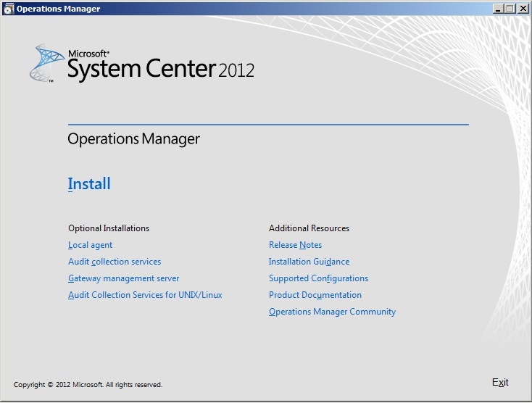Viewport: 532px width, 403px height.
Task: Click the Microsoft copyright notice text
Action: point(88,385)
